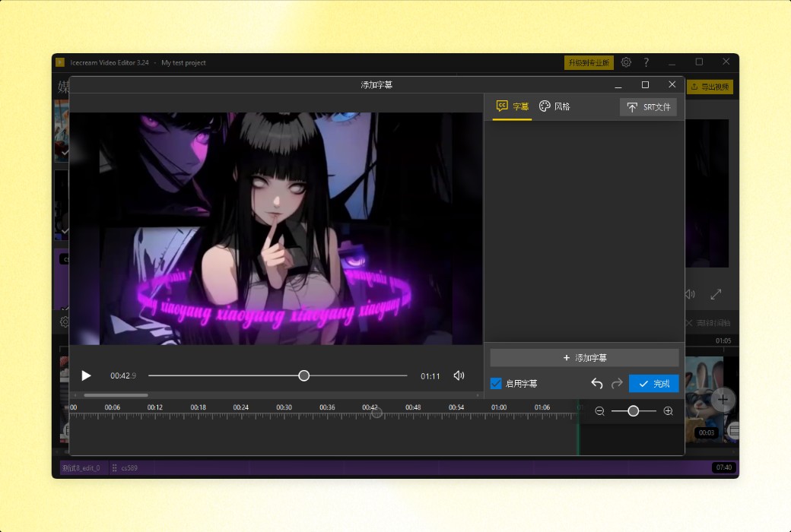
Task: Play the video in the subtitle preview
Action: coord(86,375)
